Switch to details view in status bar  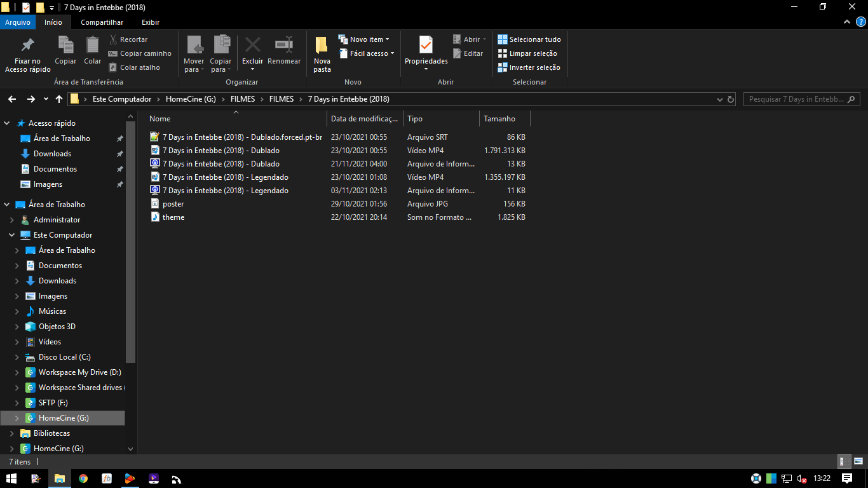[x=844, y=462]
